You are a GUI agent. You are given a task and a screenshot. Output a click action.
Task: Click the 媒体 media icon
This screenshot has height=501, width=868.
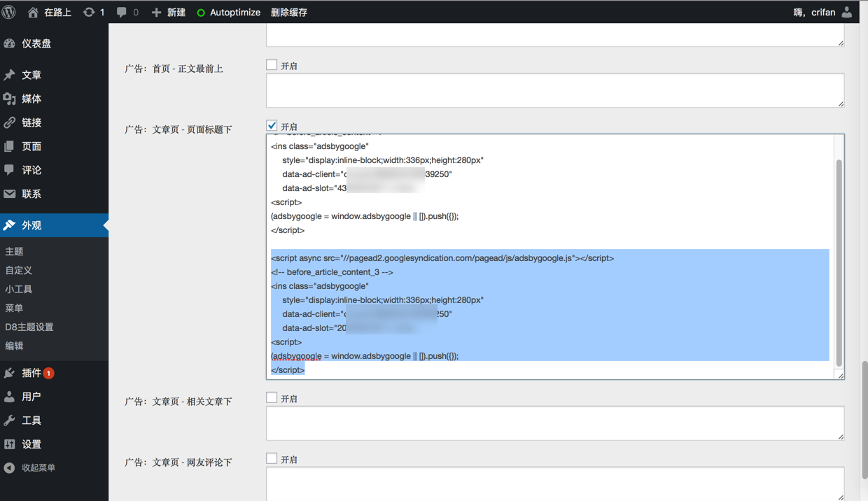[9, 99]
